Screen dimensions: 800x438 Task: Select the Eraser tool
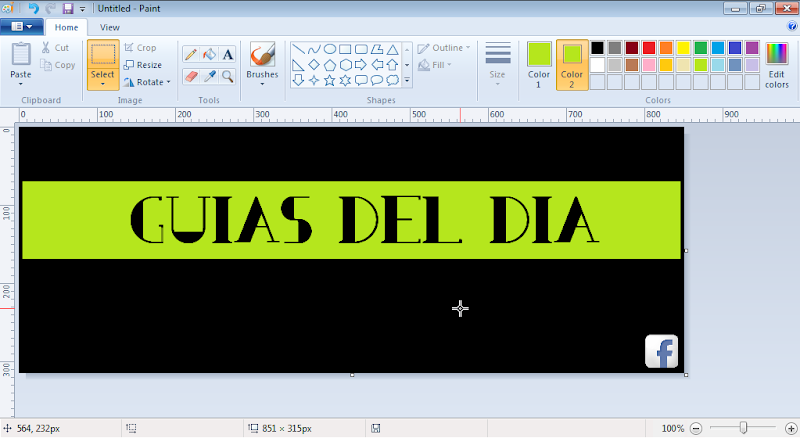(x=191, y=77)
